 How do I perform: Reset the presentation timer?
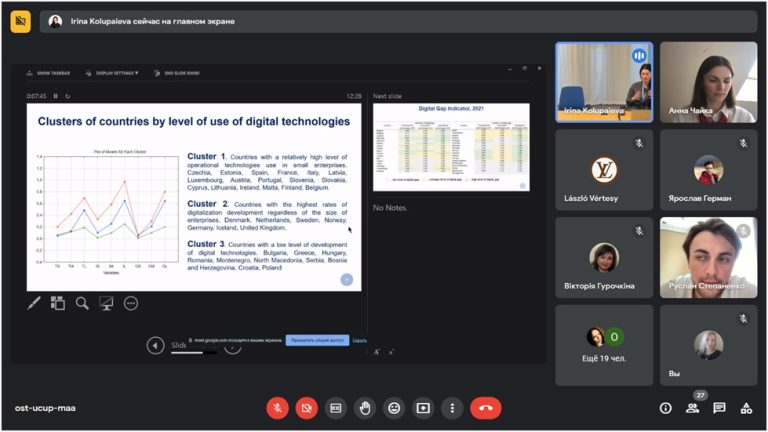pos(68,96)
